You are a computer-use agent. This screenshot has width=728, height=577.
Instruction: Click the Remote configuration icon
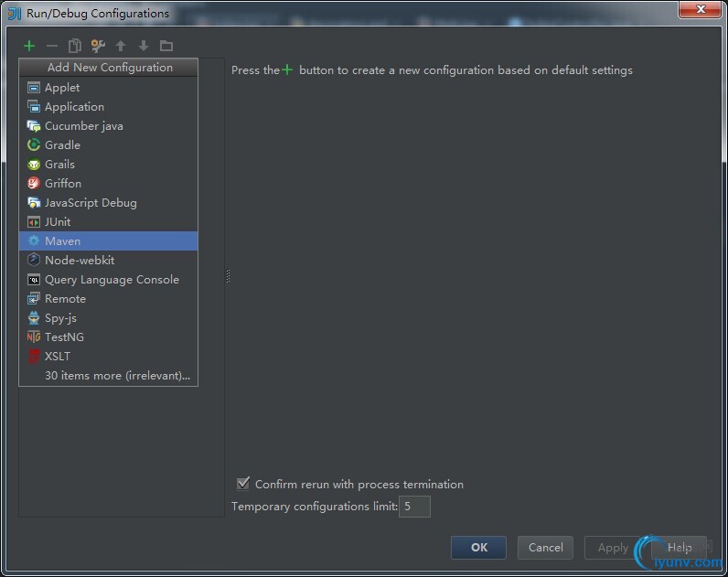click(x=34, y=298)
